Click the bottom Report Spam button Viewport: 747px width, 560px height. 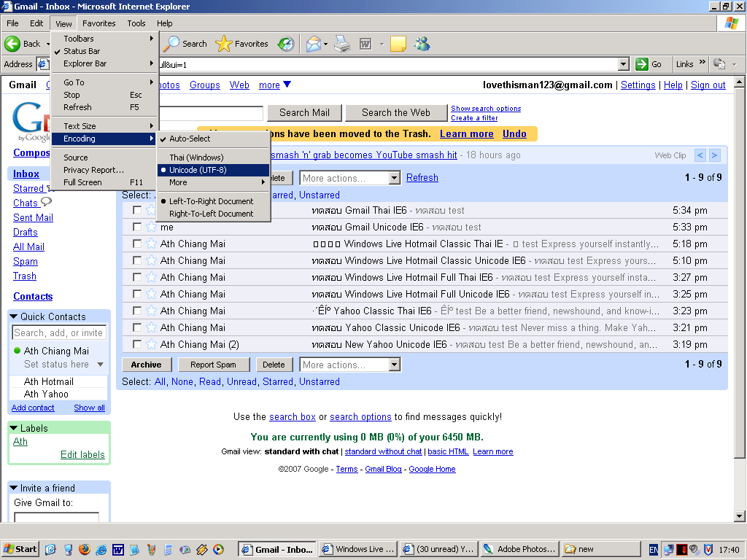(x=214, y=365)
